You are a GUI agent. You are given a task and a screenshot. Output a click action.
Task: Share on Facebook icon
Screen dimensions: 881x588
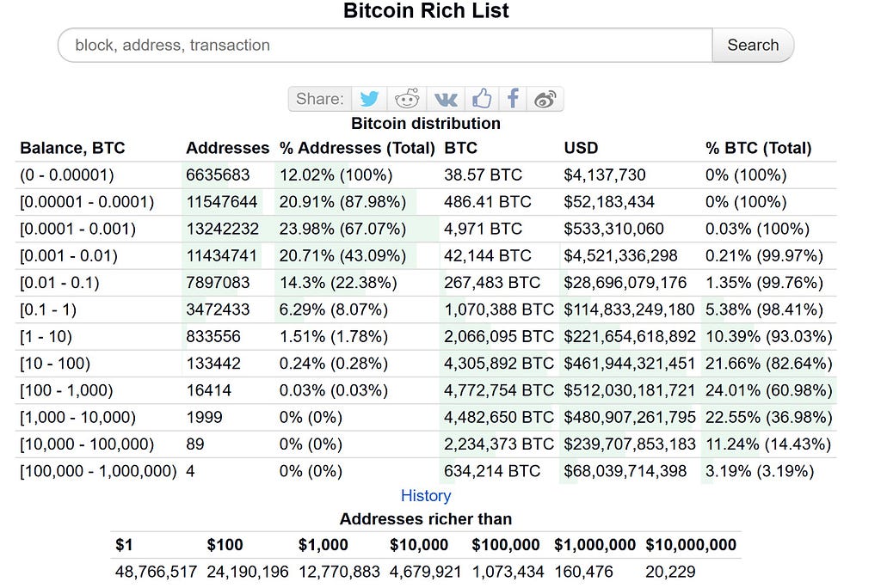(x=513, y=99)
